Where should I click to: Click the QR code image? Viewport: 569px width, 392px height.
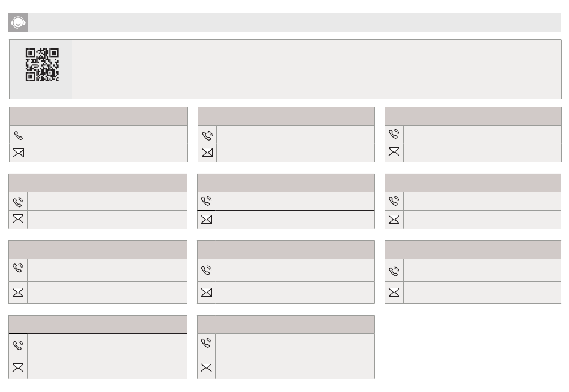click(41, 65)
